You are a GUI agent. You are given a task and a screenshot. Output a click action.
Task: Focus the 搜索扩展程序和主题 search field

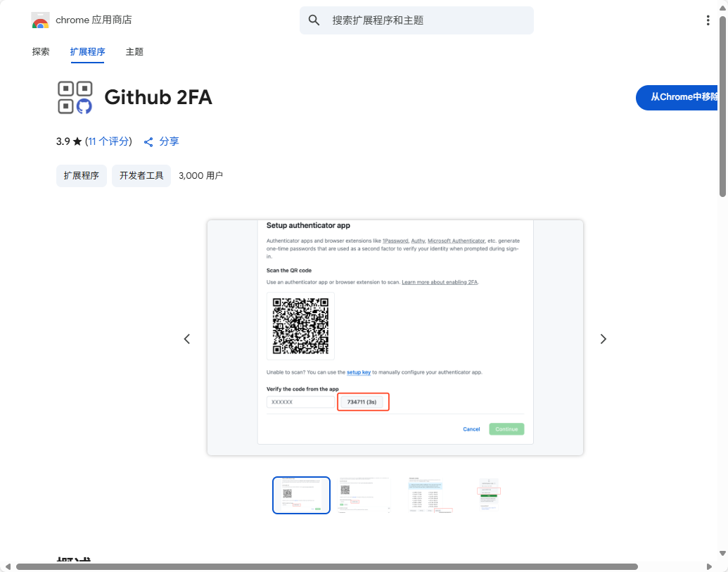click(416, 20)
